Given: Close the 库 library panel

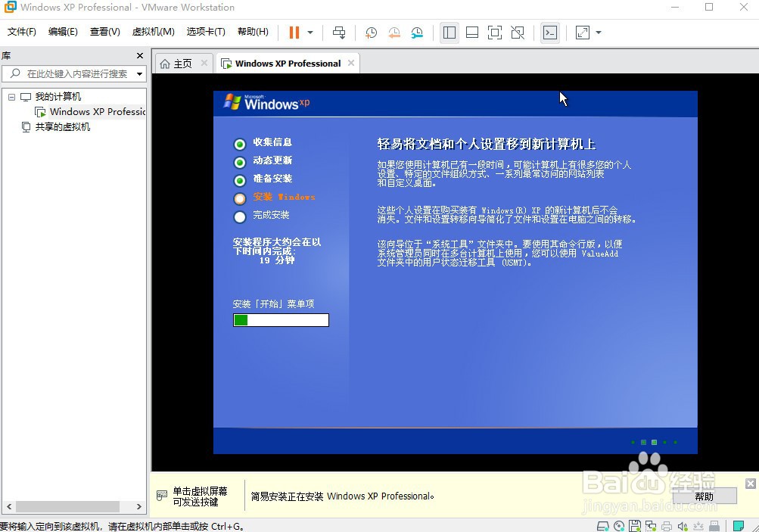Looking at the screenshot, I should [x=140, y=56].
